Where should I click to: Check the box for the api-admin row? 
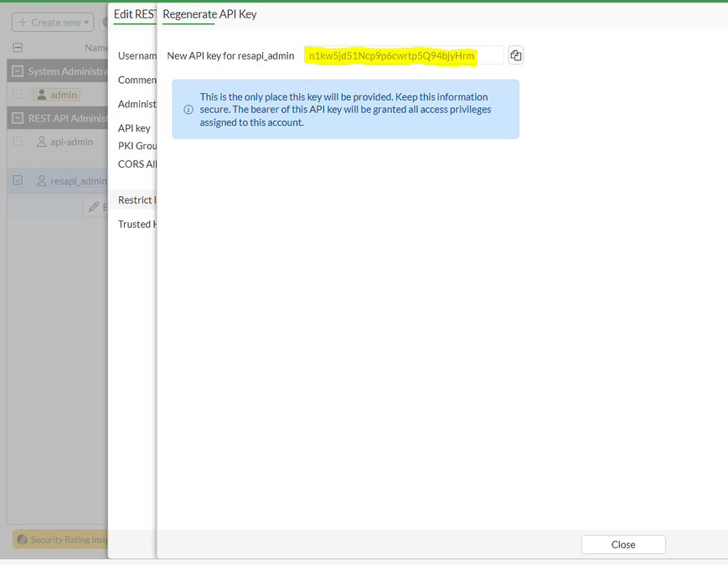(18, 141)
